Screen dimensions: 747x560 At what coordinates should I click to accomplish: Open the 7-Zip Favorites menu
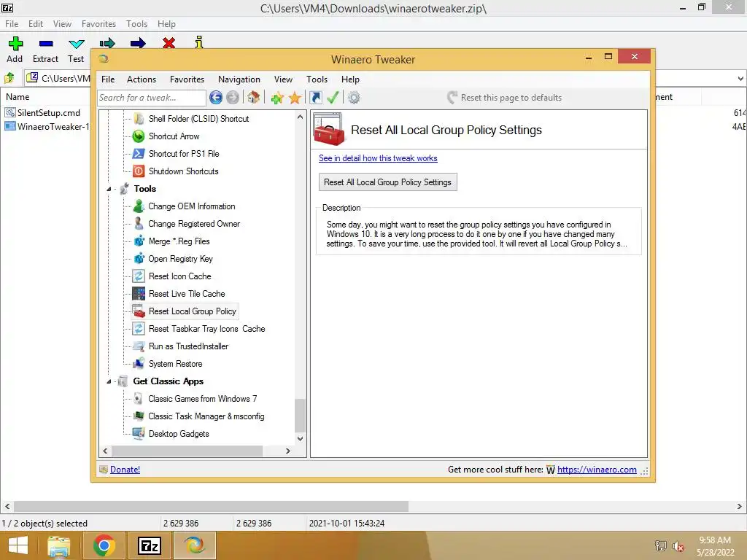coord(98,24)
